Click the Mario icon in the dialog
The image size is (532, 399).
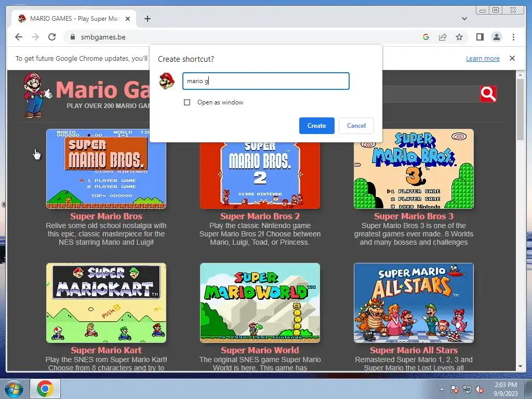coord(167,81)
